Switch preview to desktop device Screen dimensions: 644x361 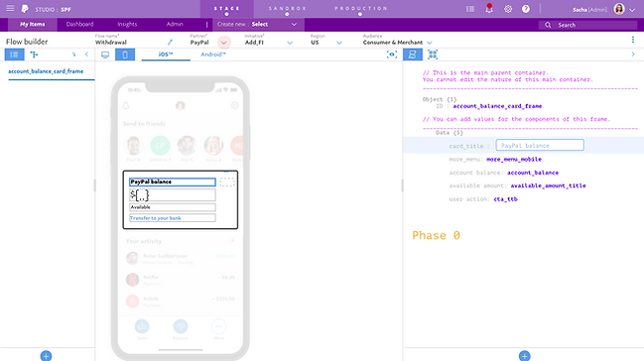105,55
